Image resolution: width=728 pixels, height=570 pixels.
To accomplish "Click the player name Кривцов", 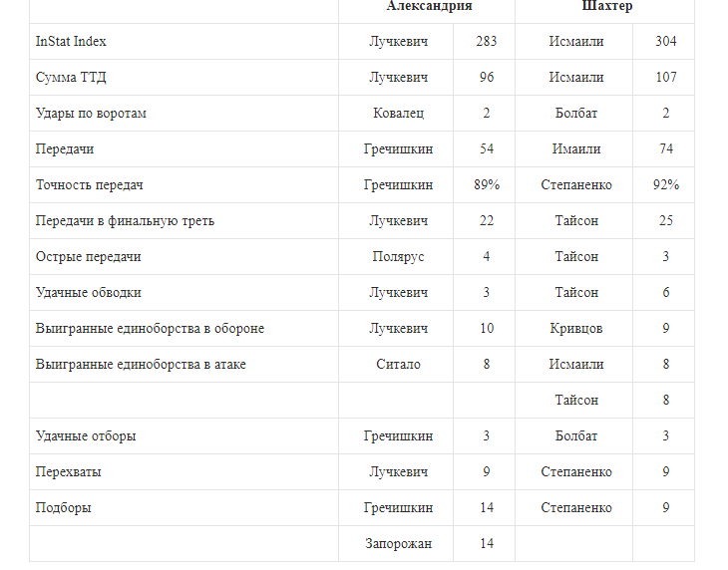I will (576, 329).
